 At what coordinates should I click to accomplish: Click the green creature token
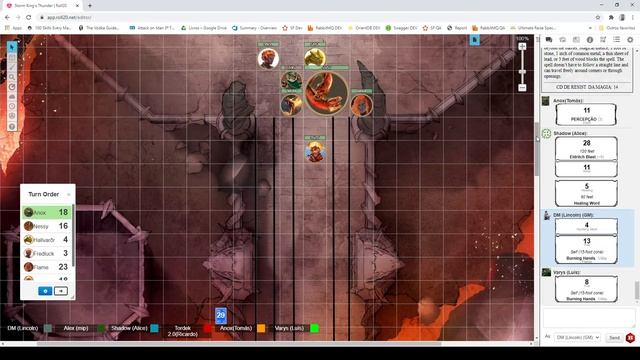pyautogui.click(x=291, y=80)
